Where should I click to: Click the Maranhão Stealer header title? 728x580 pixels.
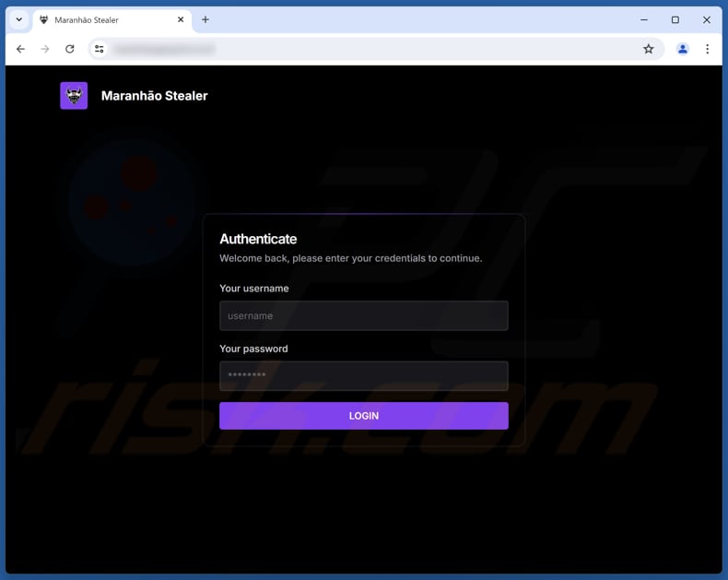154,96
